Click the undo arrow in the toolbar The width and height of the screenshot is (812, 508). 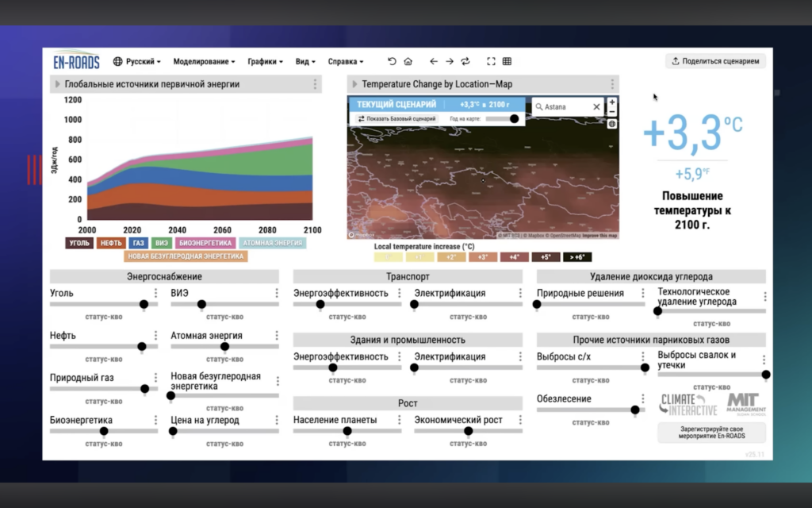point(392,61)
